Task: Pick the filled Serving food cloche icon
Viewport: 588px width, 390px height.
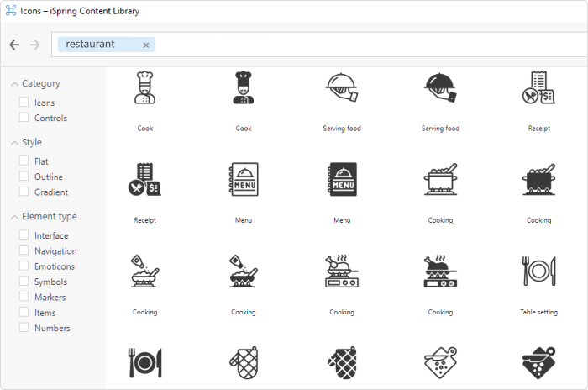Action: [440, 87]
